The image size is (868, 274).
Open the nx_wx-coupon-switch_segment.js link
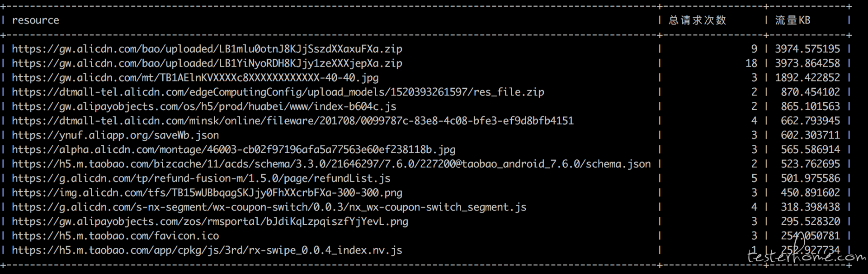(269, 207)
